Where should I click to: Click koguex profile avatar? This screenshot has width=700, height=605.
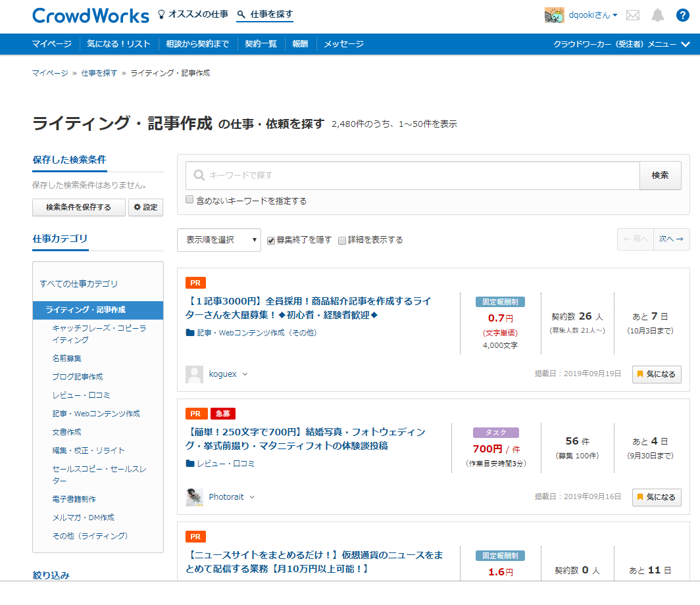click(194, 374)
